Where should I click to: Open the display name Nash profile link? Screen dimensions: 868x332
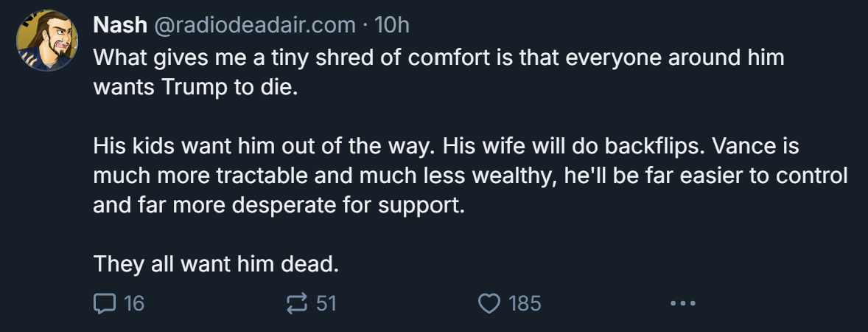coord(120,25)
